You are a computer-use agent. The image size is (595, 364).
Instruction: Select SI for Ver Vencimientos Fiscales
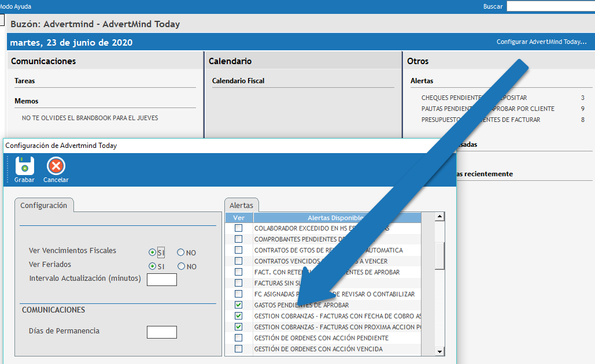click(153, 252)
